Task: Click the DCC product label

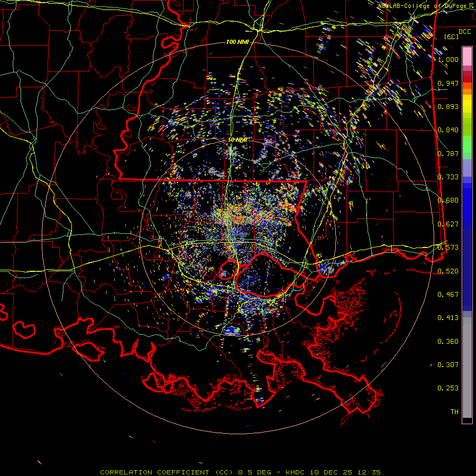Action: click(465, 32)
